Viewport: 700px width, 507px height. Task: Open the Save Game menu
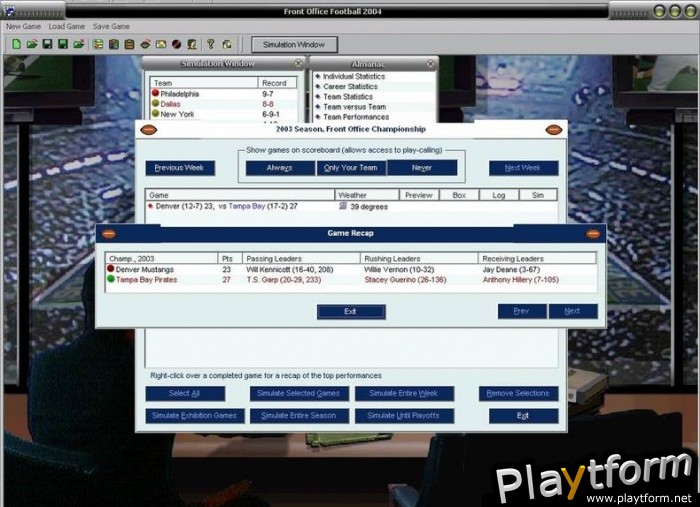click(111, 26)
